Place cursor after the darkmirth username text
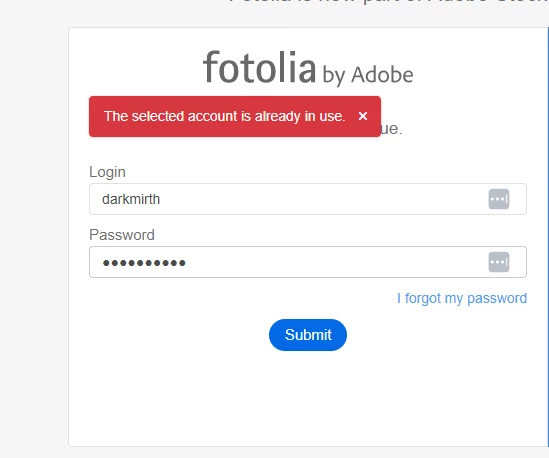549x458 pixels. pos(161,199)
